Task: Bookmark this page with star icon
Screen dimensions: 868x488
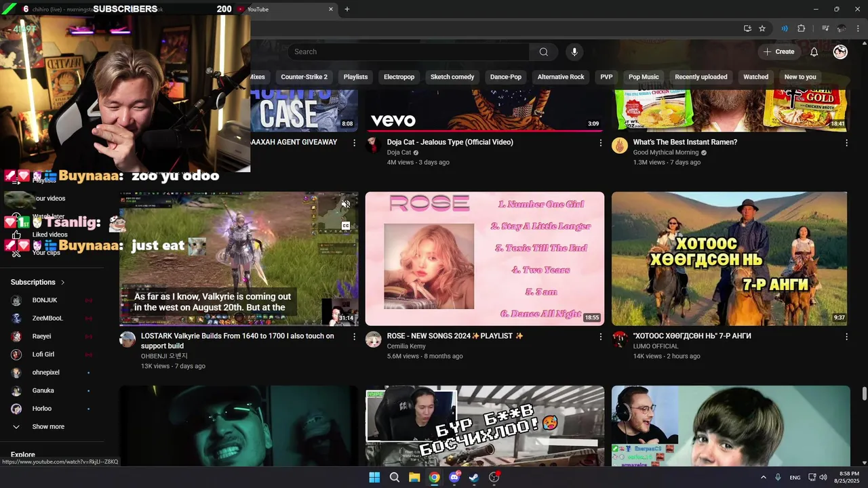Action: 762,28
